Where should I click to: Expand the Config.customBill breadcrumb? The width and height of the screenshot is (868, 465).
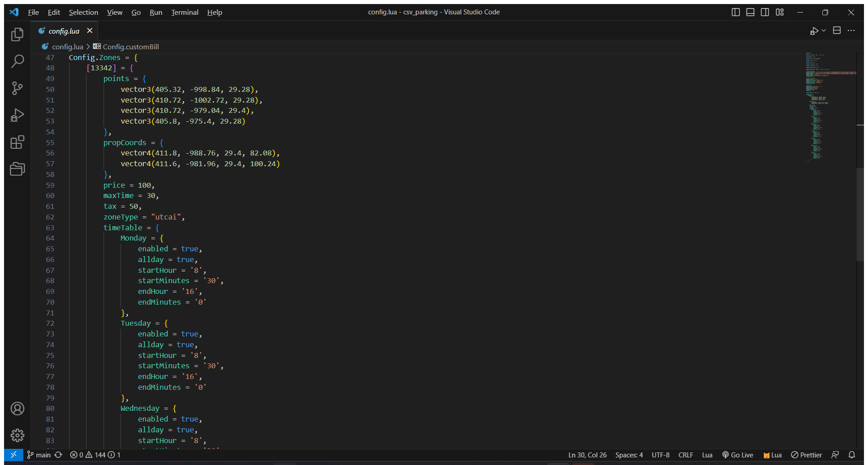pyautogui.click(x=130, y=47)
